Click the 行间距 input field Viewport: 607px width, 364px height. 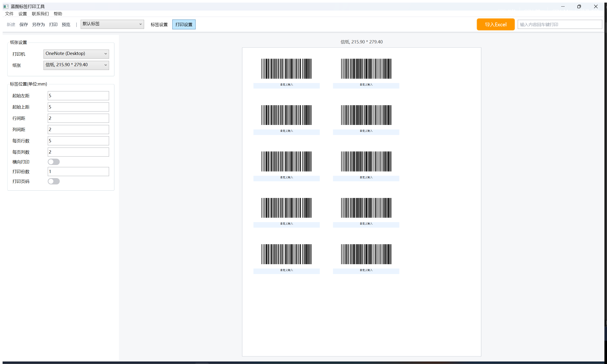[78, 118]
